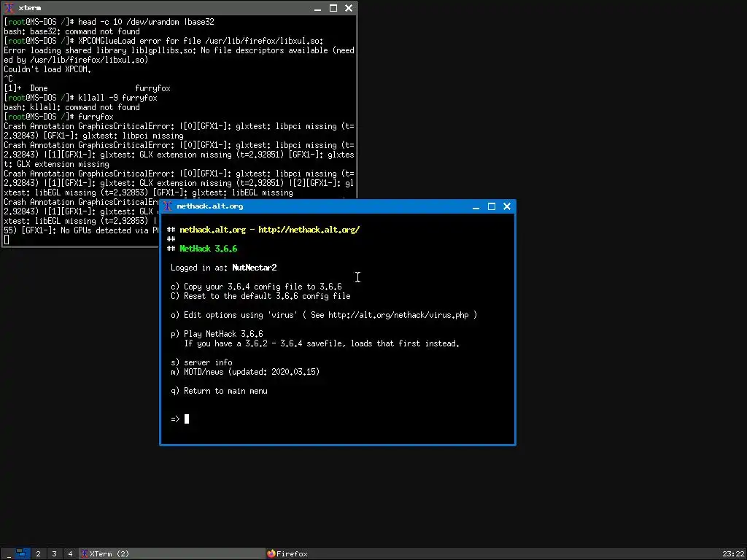Click the '=>' input prompt cursor in nethack window
Viewport: 747px width, 560px height.
tap(187, 419)
